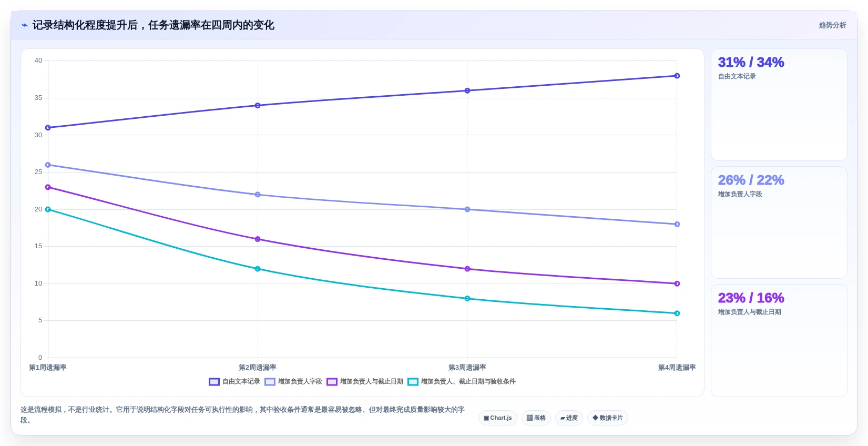Click the y-axis value 25
The height and width of the screenshot is (446, 868).
(38, 172)
